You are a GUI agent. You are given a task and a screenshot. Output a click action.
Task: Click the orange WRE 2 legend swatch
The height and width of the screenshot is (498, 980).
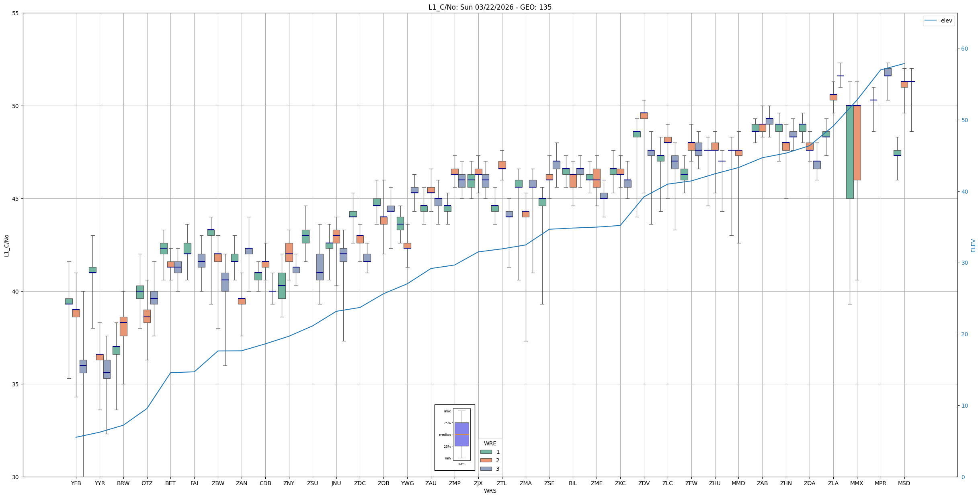pyautogui.click(x=486, y=460)
